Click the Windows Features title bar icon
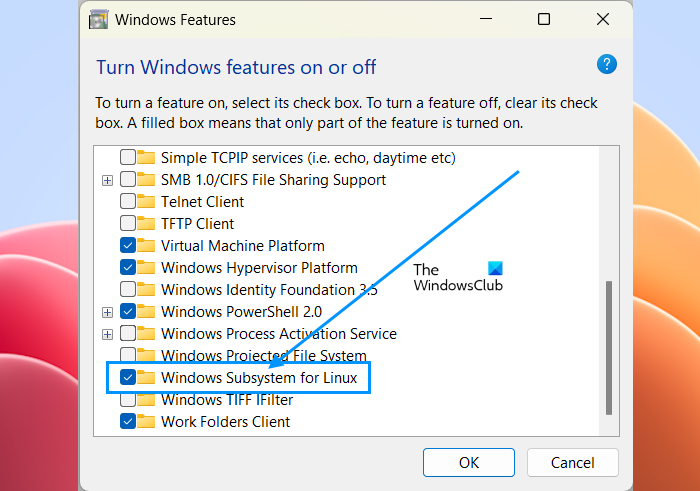Image resolution: width=700 pixels, height=491 pixels. click(x=97, y=19)
